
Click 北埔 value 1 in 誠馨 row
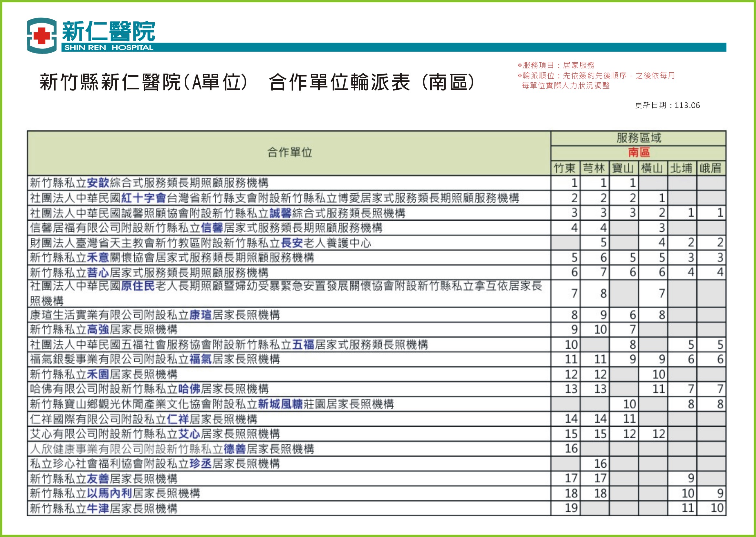tap(691, 213)
